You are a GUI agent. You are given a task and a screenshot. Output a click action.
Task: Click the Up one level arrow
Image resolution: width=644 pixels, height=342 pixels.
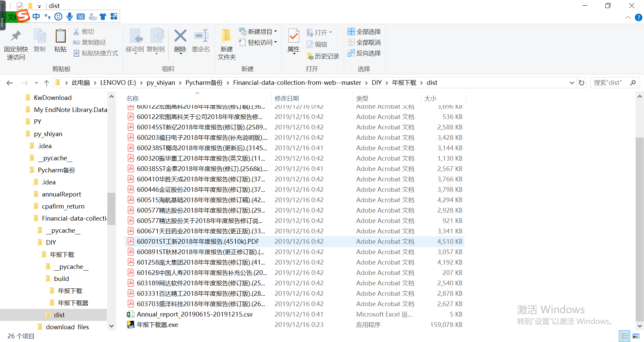47,83
